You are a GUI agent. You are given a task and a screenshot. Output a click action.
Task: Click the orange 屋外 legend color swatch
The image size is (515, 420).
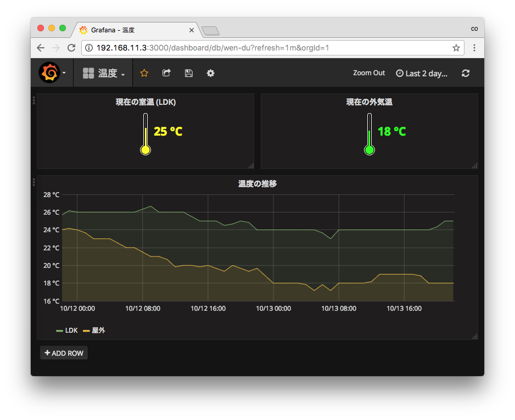coord(86,331)
